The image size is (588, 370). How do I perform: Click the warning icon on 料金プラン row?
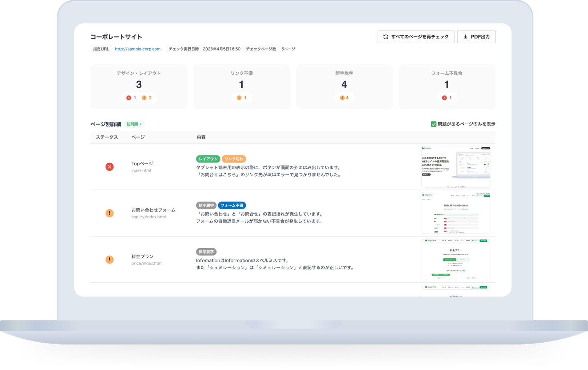(110, 260)
